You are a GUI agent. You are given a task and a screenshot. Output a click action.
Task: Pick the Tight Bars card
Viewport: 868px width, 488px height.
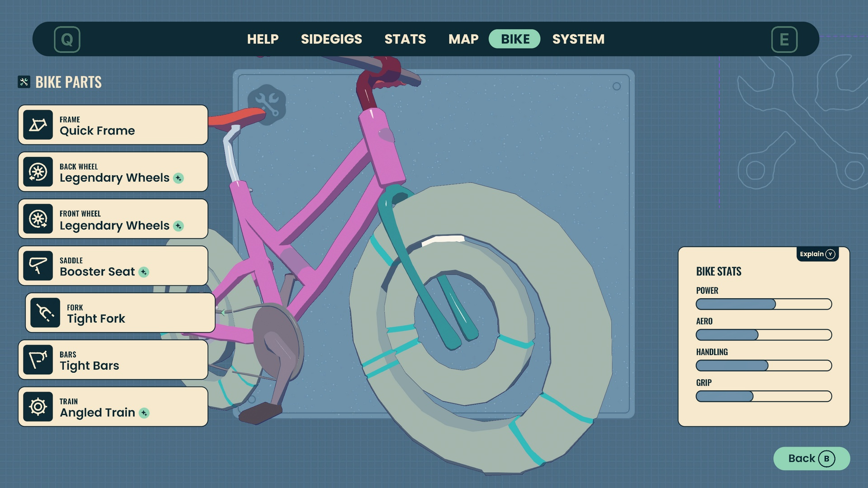click(113, 360)
